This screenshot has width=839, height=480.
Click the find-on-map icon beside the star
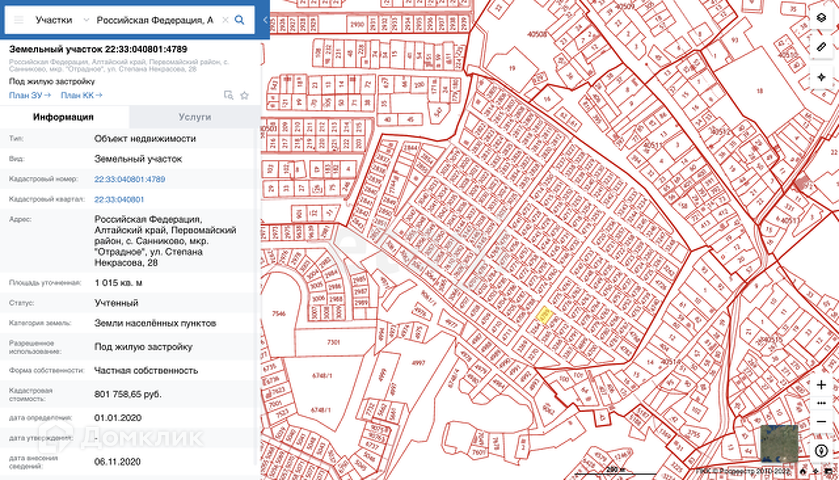point(228,95)
